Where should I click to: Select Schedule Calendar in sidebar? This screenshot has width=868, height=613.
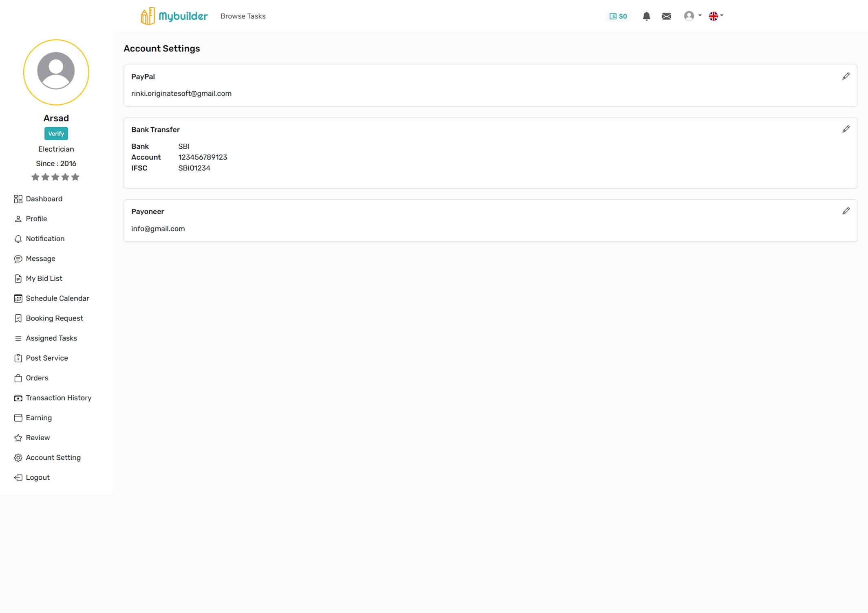pos(57,298)
